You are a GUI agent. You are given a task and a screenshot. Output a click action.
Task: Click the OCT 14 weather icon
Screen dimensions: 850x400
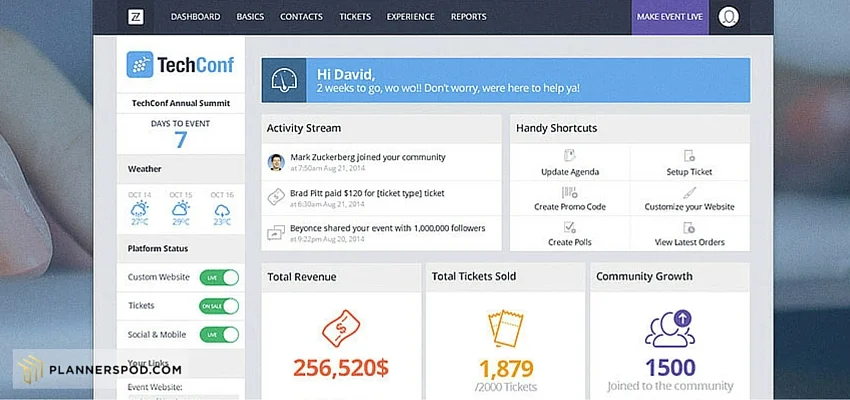coord(139,209)
